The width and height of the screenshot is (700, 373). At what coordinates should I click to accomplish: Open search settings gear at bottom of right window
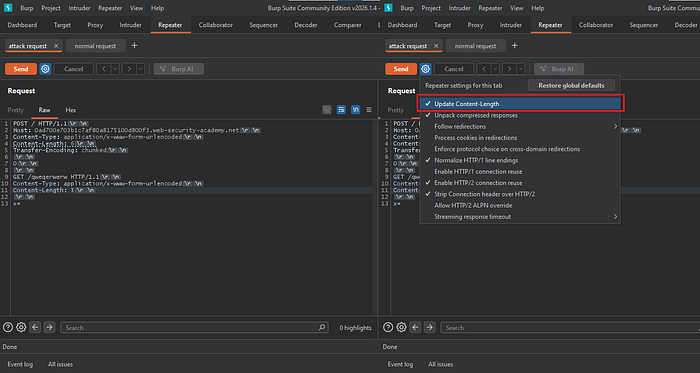point(401,327)
